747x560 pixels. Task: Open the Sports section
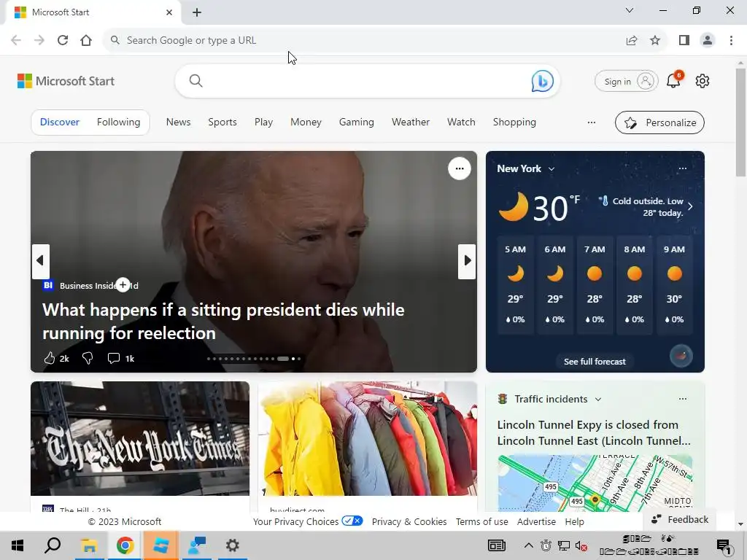pyautogui.click(x=222, y=122)
